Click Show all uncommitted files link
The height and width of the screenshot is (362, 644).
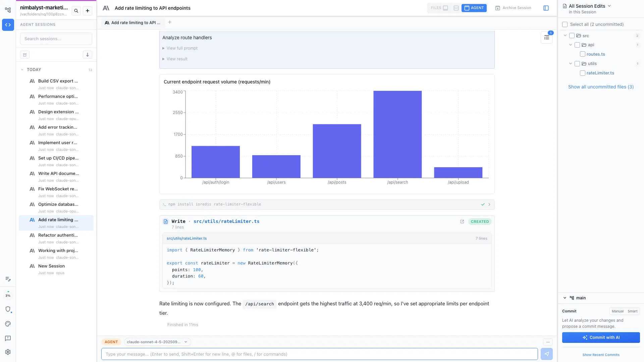[601, 87]
